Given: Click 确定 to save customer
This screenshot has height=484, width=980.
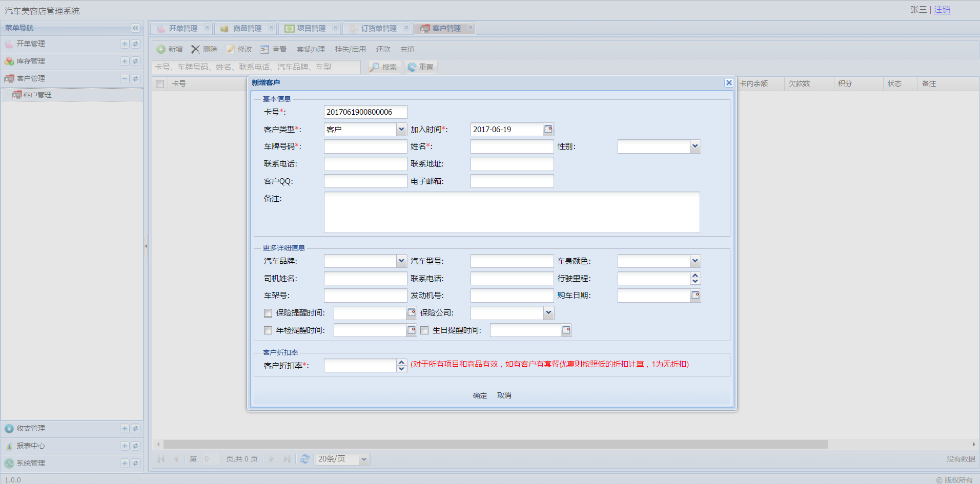Looking at the screenshot, I should point(480,395).
